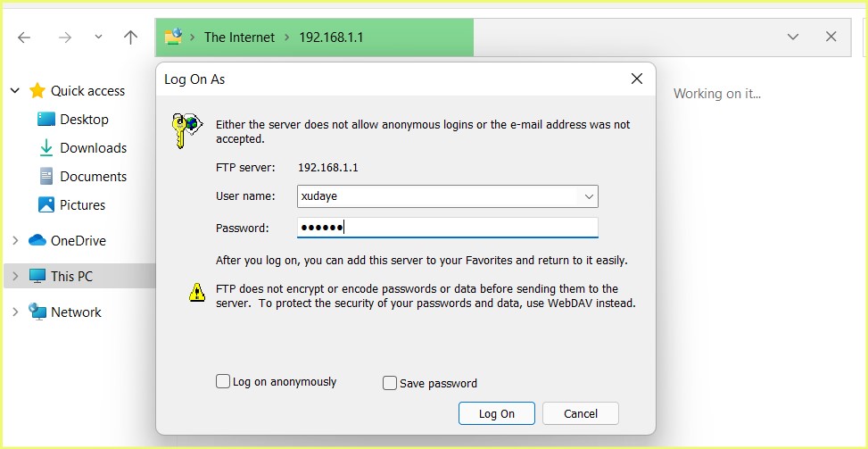Click into the Password field
The width and height of the screenshot is (868, 449).
point(447,229)
